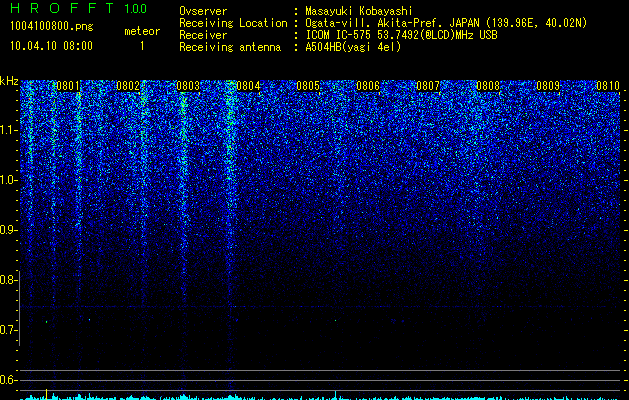
Task: Click the 0.9 kHz axis label
Action: (8, 230)
